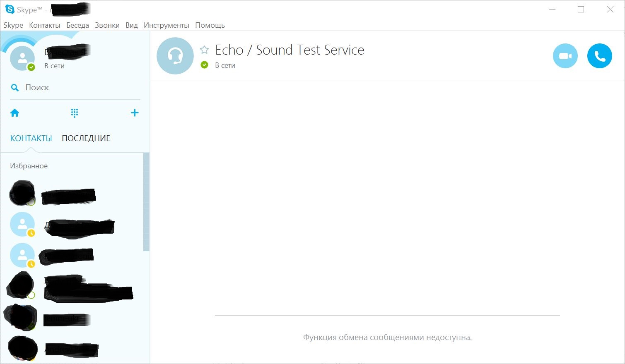Screen dimensions: 625x364
Task: Click the plus icon to add contact
Action: [135, 113]
